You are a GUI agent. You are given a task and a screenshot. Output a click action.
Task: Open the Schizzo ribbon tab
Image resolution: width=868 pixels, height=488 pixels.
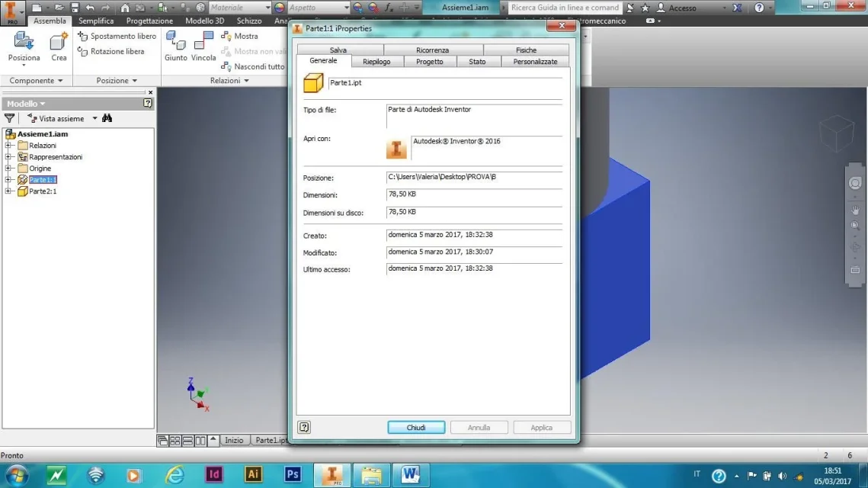click(x=249, y=21)
